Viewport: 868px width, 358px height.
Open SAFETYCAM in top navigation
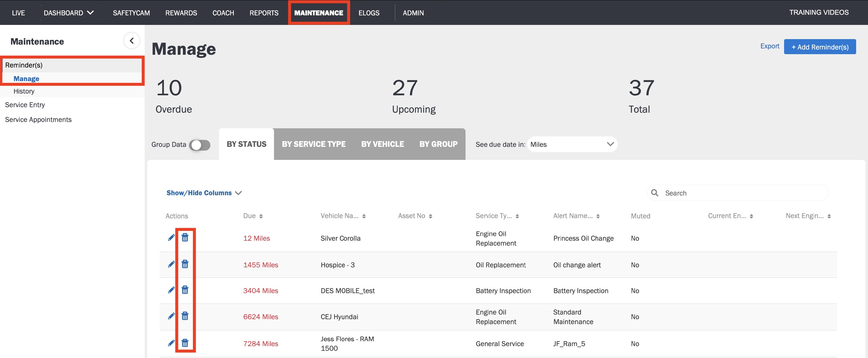coord(131,13)
